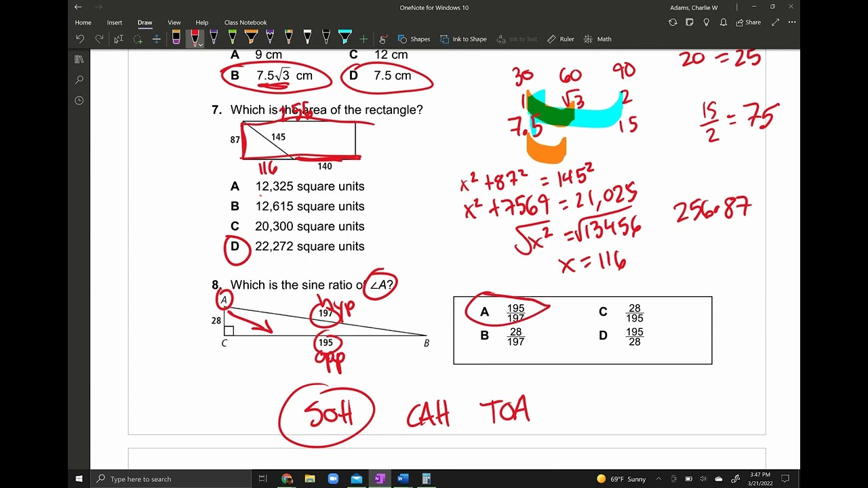
Task: Open the red pen options dropdown arrow
Action: (201, 44)
